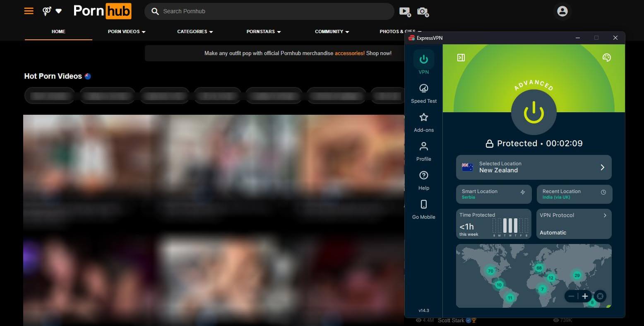Click the v14.3 version label
The image size is (644, 326).
[424, 310]
